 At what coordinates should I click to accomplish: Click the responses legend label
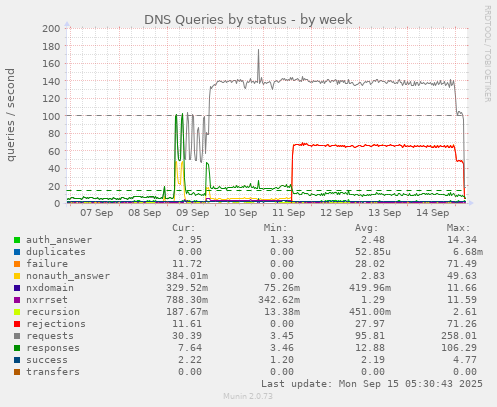(x=53, y=348)
